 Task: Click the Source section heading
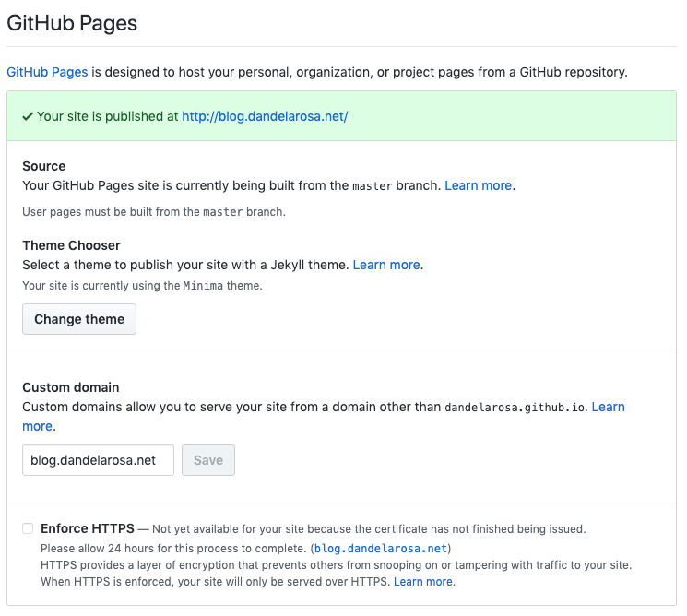click(44, 166)
